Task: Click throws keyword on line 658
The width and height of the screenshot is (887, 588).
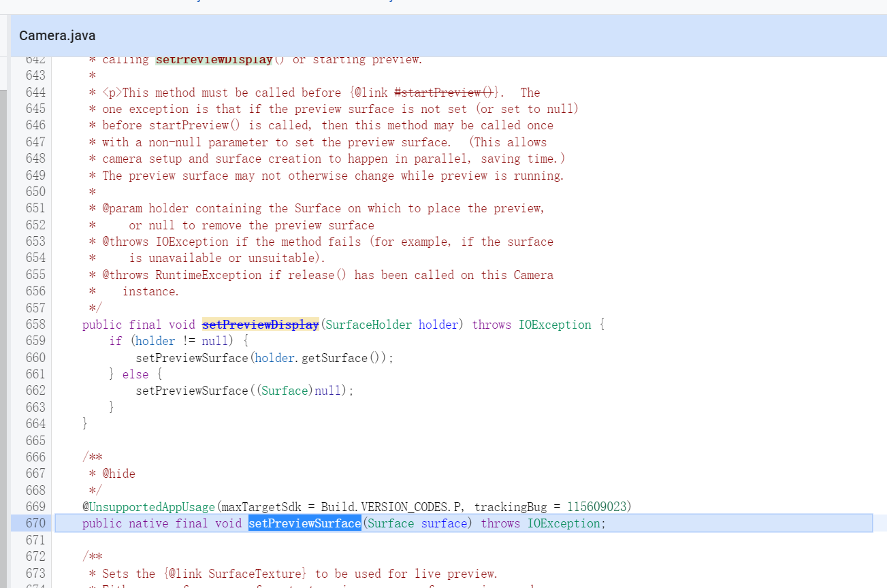Action: [491, 325]
